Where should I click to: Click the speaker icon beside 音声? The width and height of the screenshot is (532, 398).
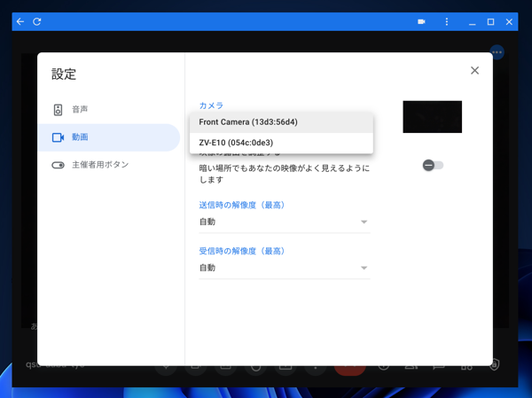[58, 110]
